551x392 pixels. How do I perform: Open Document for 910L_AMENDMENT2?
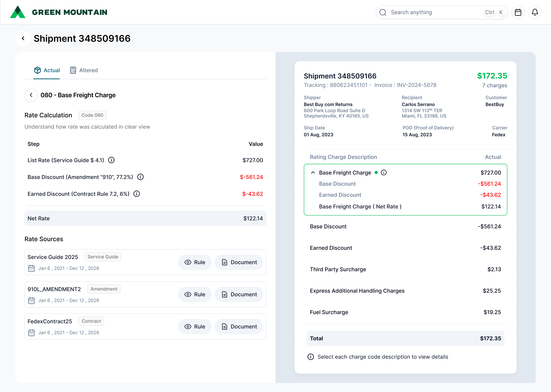(239, 294)
